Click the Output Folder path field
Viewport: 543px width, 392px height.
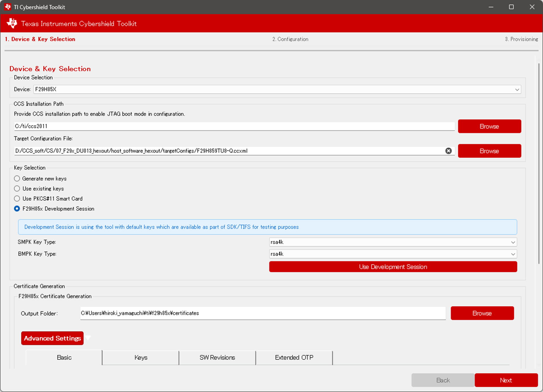pos(263,313)
